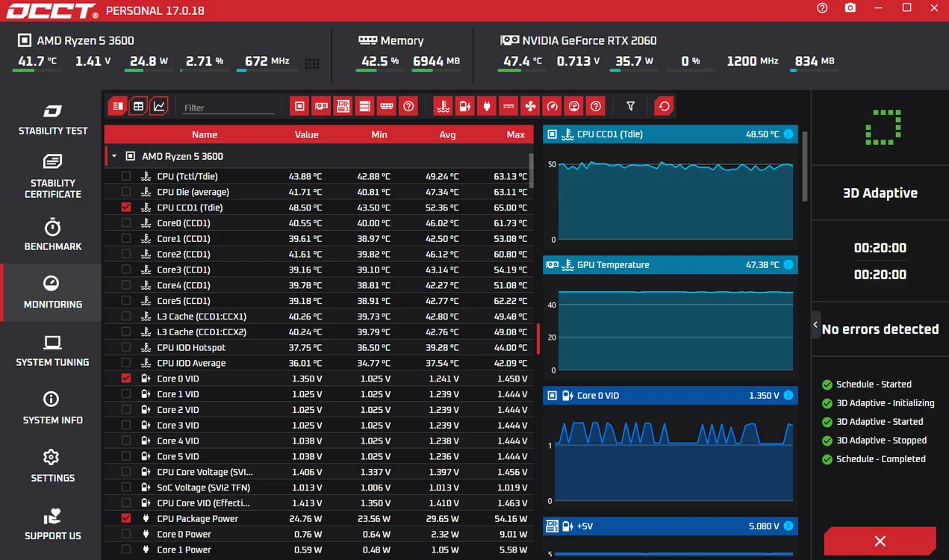Toggle the current sensor filter icon
949x560 pixels.
[508, 106]
